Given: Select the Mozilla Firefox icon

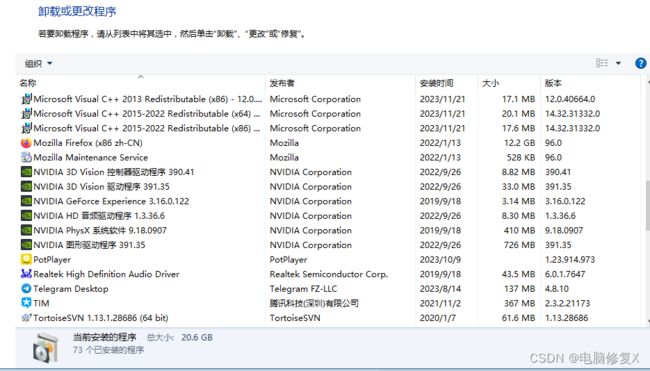Looking at the screenshot, I should [26, 143].
